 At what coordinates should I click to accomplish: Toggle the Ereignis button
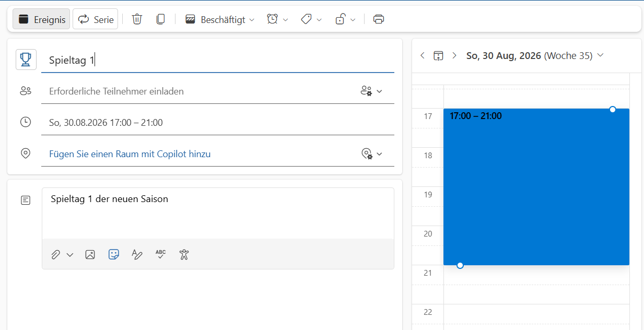coord(41,19)
